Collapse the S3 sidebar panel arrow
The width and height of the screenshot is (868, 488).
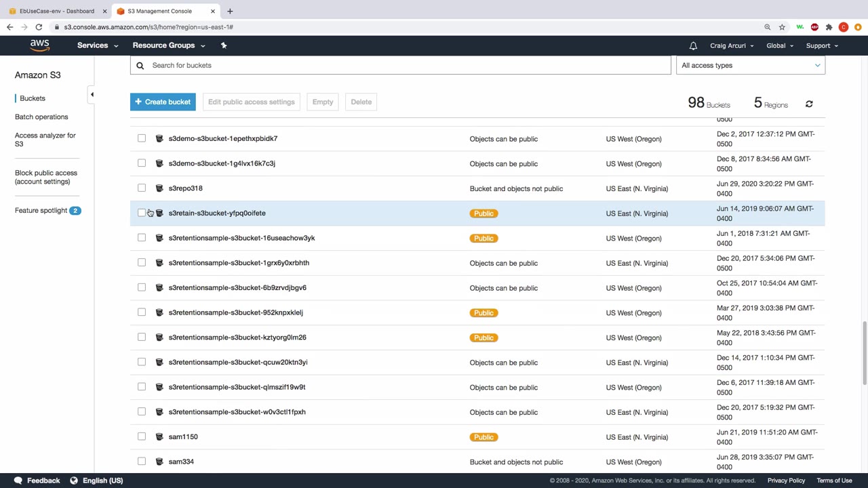tap(92, 94)
